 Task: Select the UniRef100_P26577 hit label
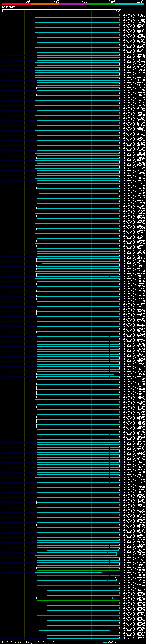pyautogui.click(x=134, y=100)
